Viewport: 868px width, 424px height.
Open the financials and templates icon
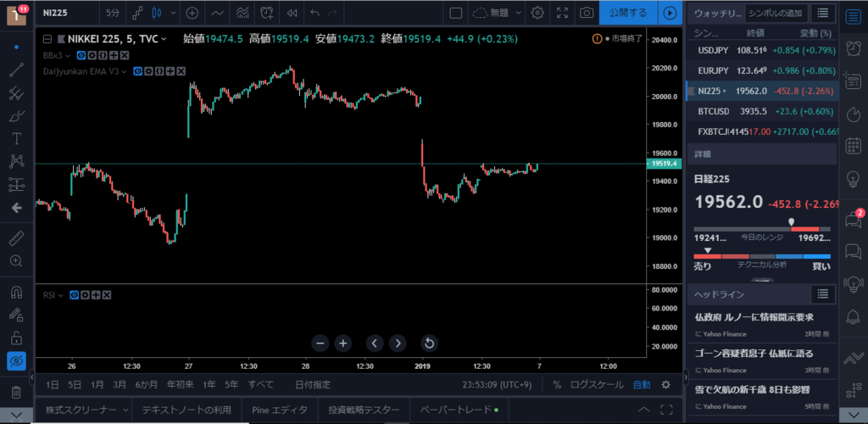(x=242, y=13)
